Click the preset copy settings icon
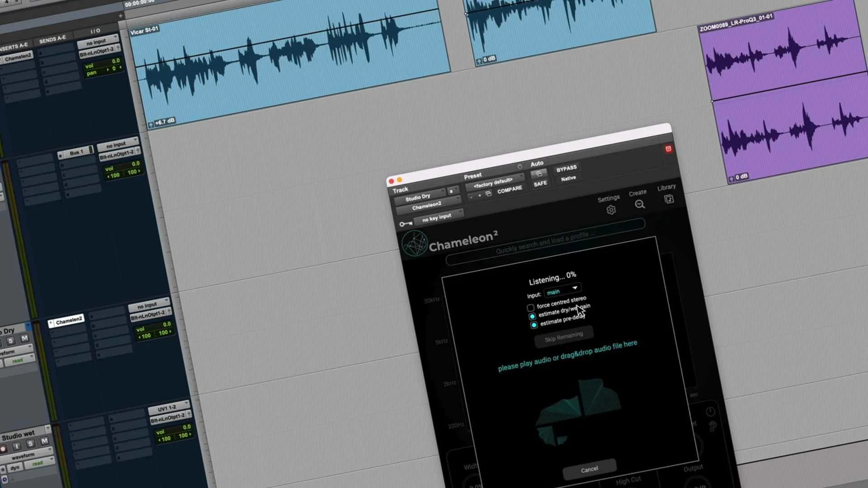The image size is (868, 488). click(x=488, y=194)
